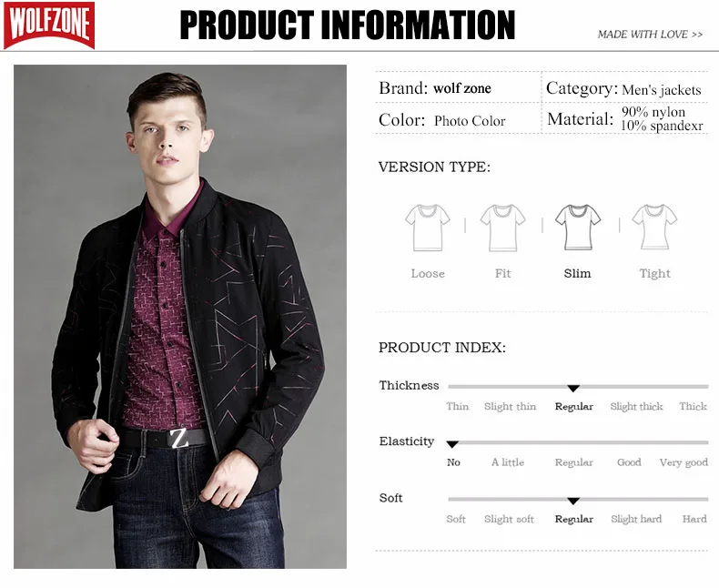
Task: Click the WOLFZONE logo
Action: click(x=49, y=25)
